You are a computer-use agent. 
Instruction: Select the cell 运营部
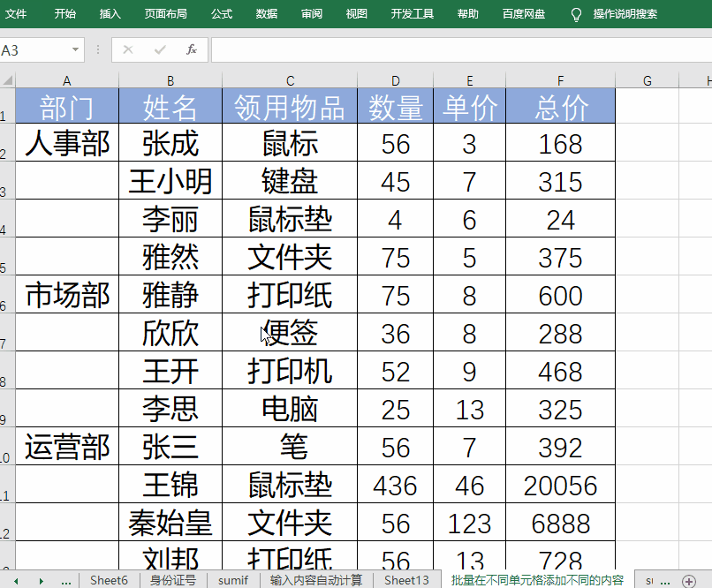pyautogui.click(x=67, y=446)
